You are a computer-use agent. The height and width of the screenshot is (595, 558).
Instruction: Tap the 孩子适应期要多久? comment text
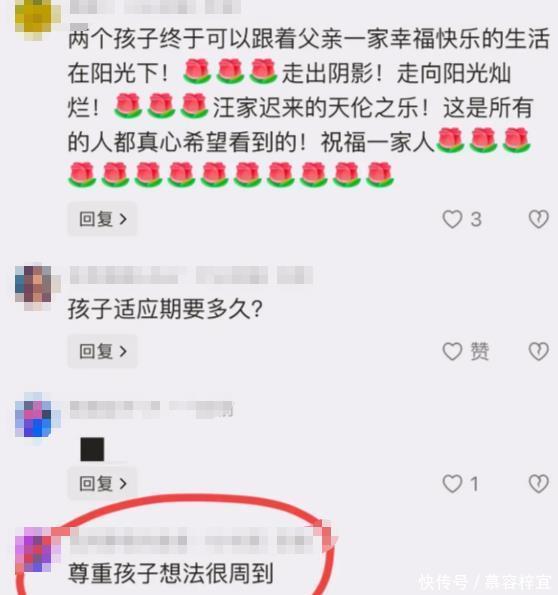[165, 309]
